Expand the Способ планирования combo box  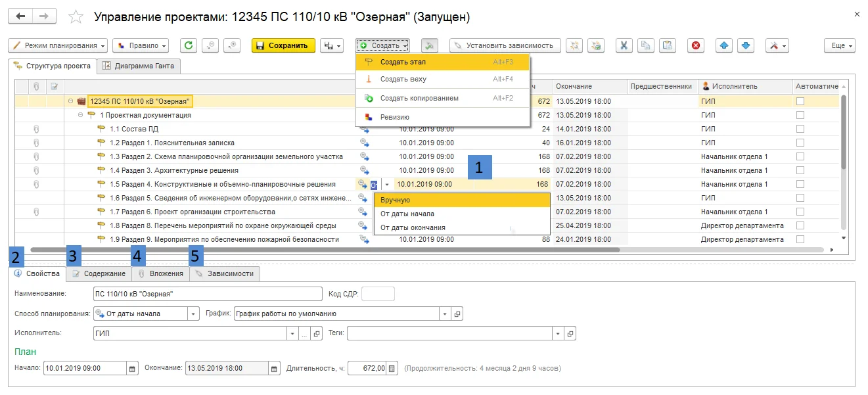point(193,314)
